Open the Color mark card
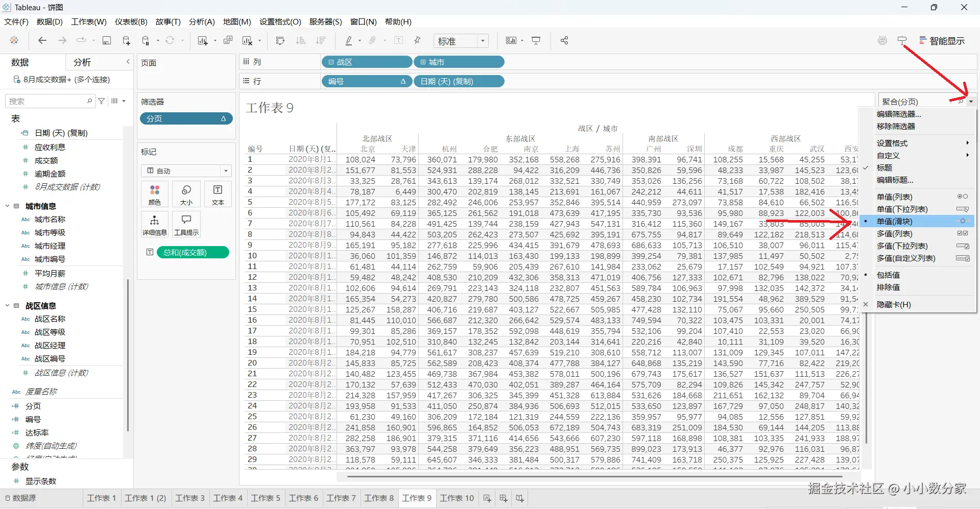The height and width of the screenshot is (509, 980). pyautogui.click(x=155, y=195)
